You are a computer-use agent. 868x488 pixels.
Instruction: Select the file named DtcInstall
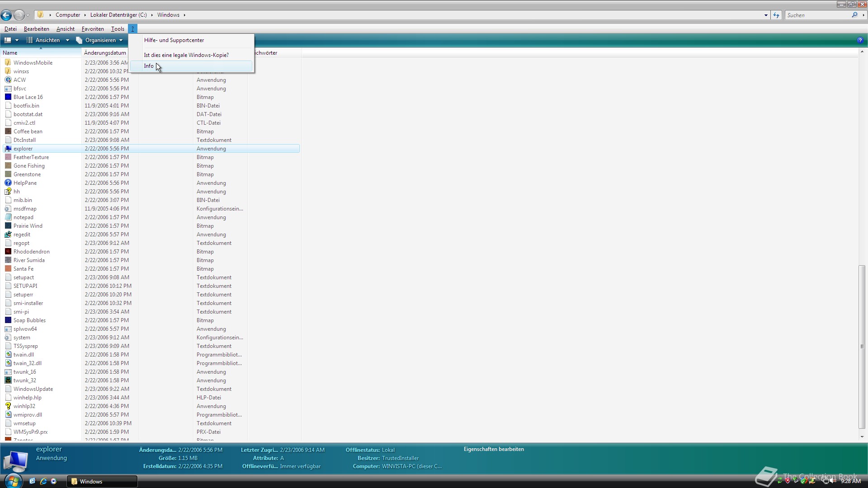pos(24,140)
